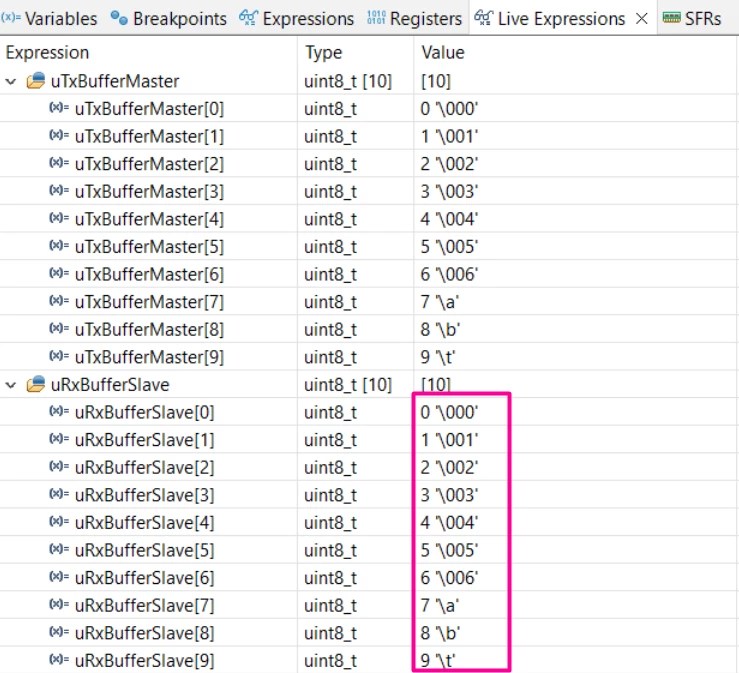739x673 pixels.
Task: Click the value of uTxBufferMaster[3]
Action: pyautogui.click(x=449, y=191)
